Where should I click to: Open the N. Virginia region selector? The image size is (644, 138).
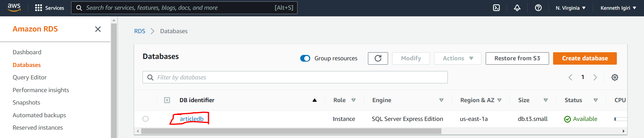click(570, 8)
